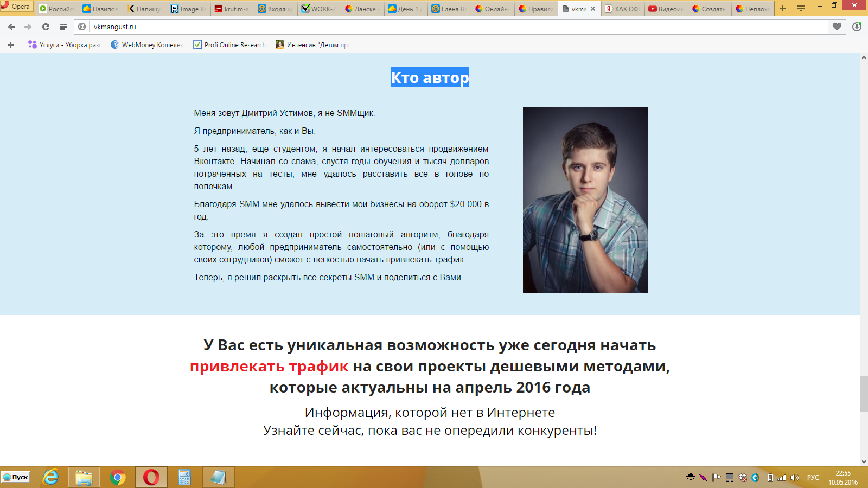Switch to the 'WORK-Z' tab
The height and width of the screenshot is (488, 868).
[318, 9]
